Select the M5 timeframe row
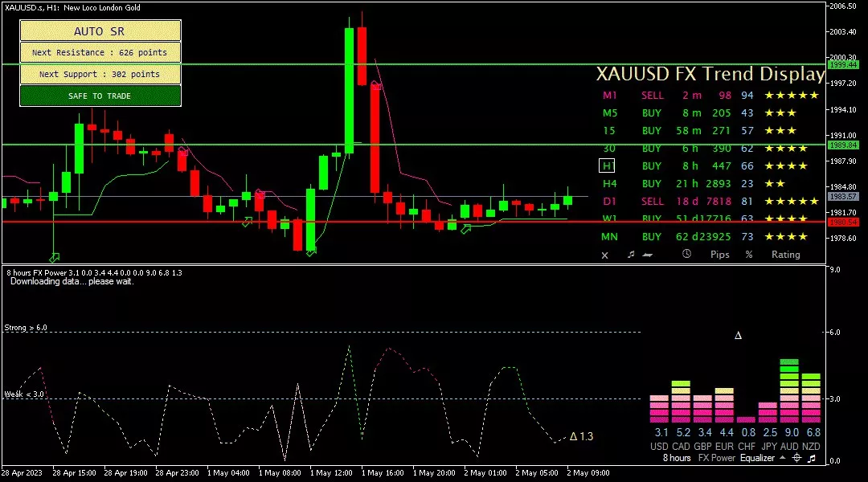This screenshot has width=868, height=482. click(710, 113)
